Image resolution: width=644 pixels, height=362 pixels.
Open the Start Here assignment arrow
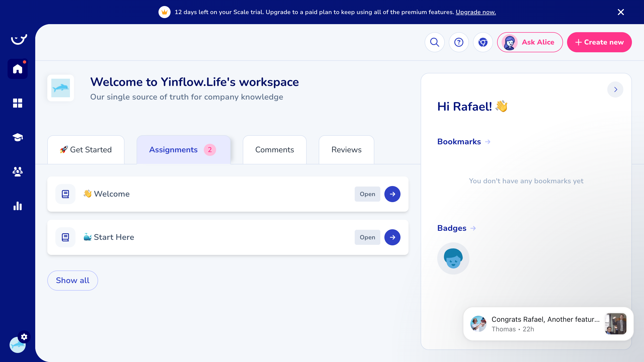coord(392,237)
